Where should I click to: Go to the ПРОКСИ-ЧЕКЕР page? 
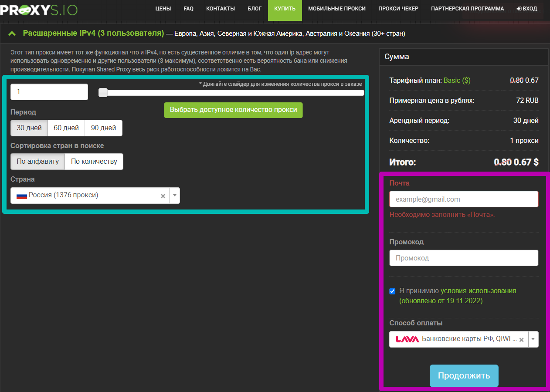point(398,9)
